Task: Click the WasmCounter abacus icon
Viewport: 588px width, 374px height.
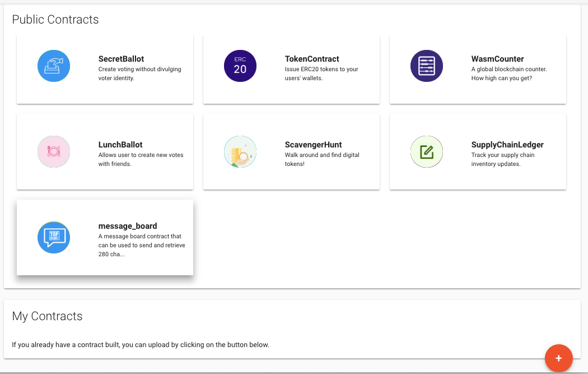Action: coord(427,66)
